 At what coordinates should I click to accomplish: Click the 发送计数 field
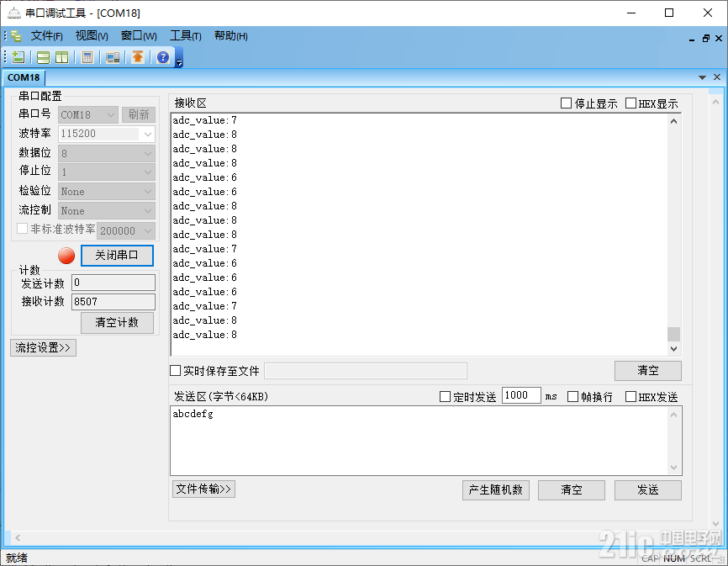pyautogui.click(x=113, y=283)
